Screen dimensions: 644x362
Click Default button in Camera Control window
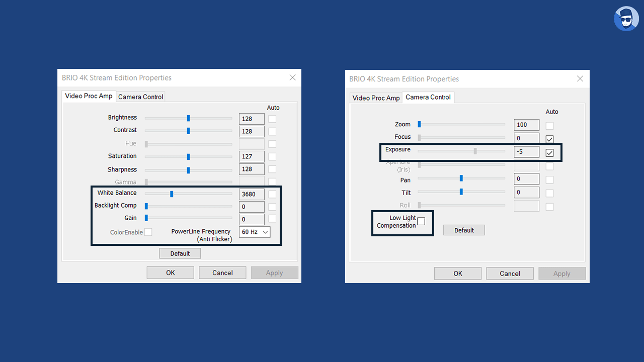[464, 230]
